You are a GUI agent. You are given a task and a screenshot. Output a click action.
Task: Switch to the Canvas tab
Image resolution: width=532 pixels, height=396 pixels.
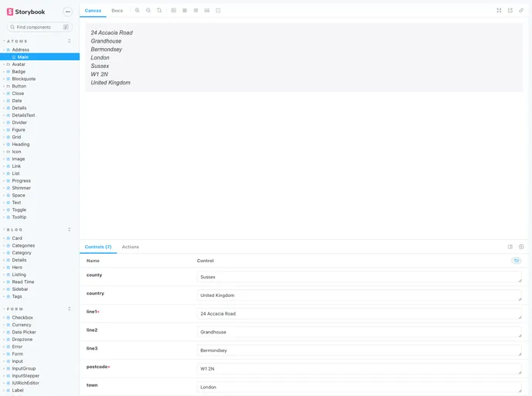(93, 11)
